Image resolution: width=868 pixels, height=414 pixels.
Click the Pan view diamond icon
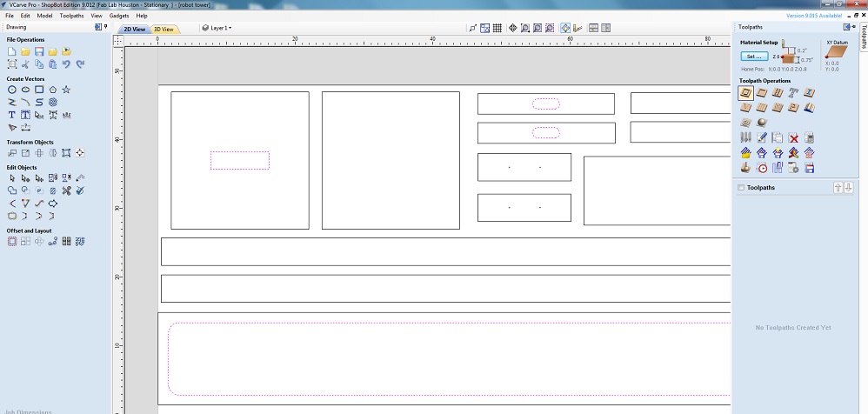point(512,28)
